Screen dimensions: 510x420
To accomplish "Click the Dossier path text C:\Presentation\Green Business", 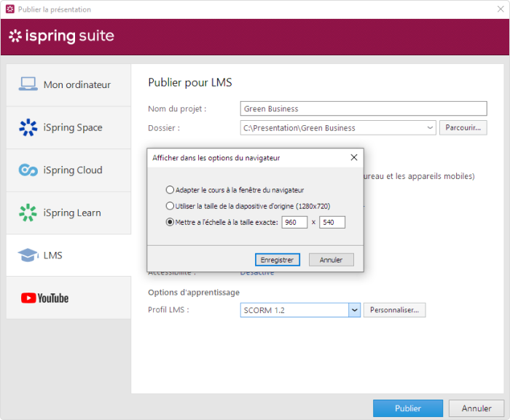I will pyautogui.click(x=299, y=128).
